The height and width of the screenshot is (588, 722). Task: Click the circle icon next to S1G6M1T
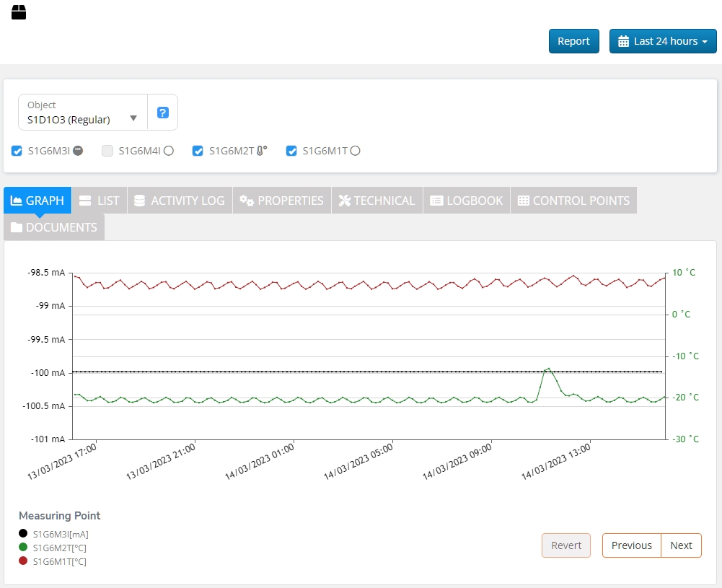tap(355, 151)
